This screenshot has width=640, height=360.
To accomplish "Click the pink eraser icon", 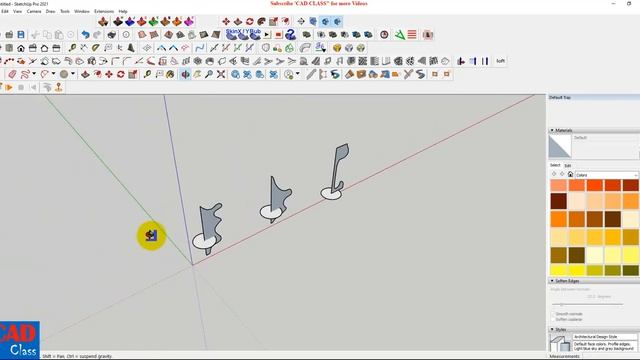I will (x=12, y=74).
